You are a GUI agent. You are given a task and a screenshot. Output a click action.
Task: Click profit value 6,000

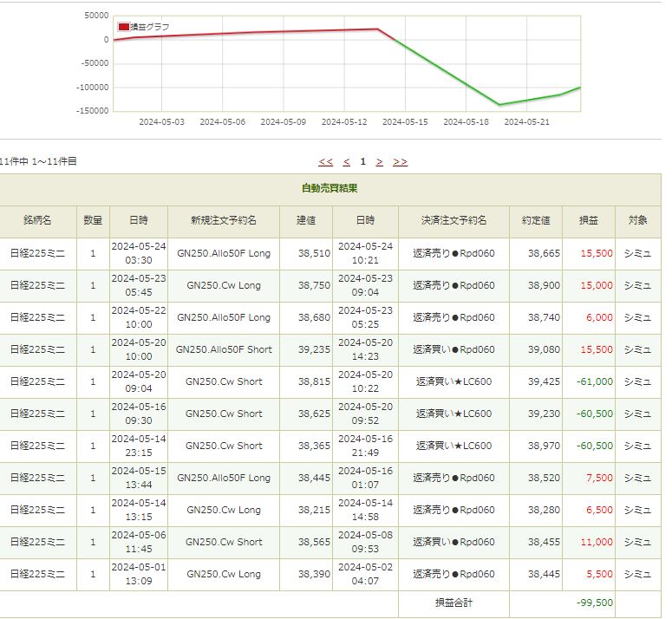[x=599, y=317]
